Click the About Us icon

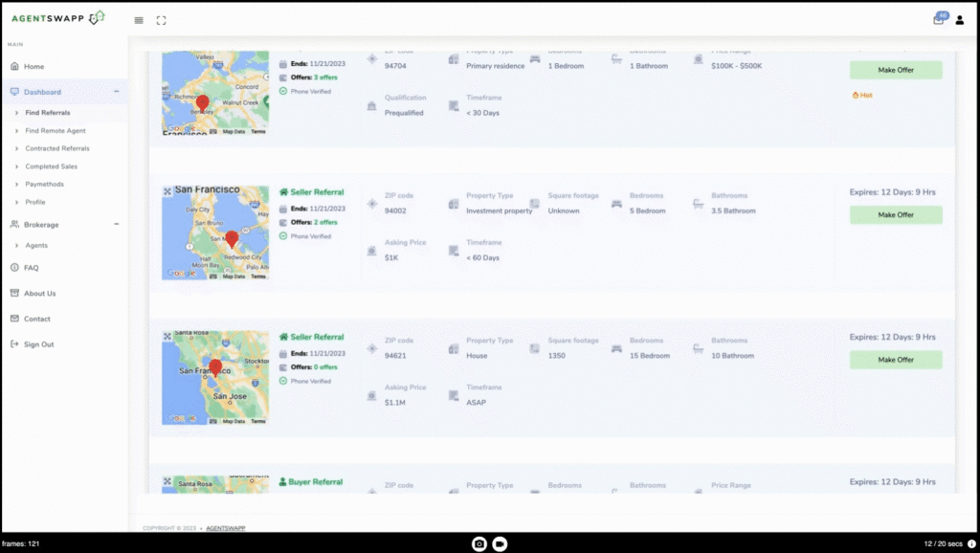click(14, 293)
